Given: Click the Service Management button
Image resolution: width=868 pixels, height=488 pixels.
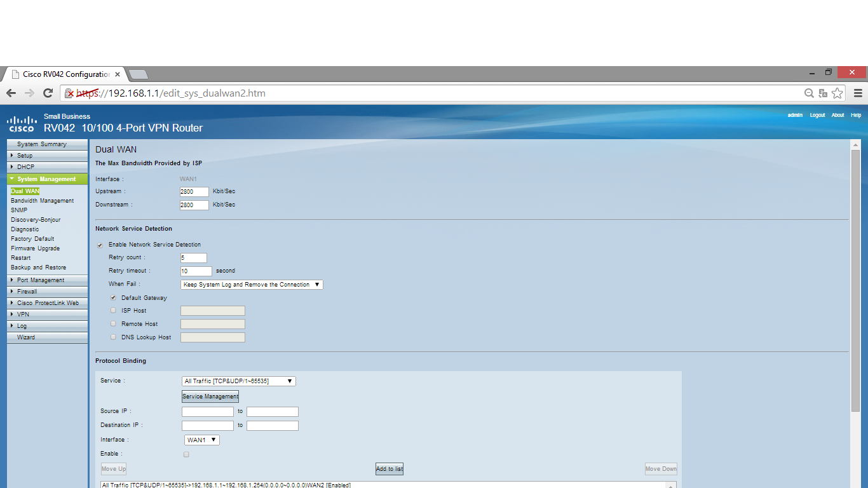Looking at the screenshot, I should click(x=210, y=396).
